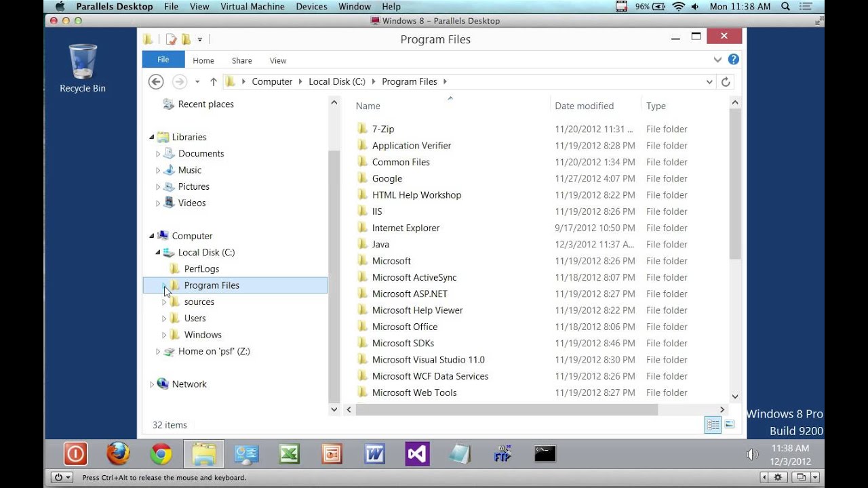
Task: Expand the Documents library node
Action: pyautogui.click(x=158, y=154)
